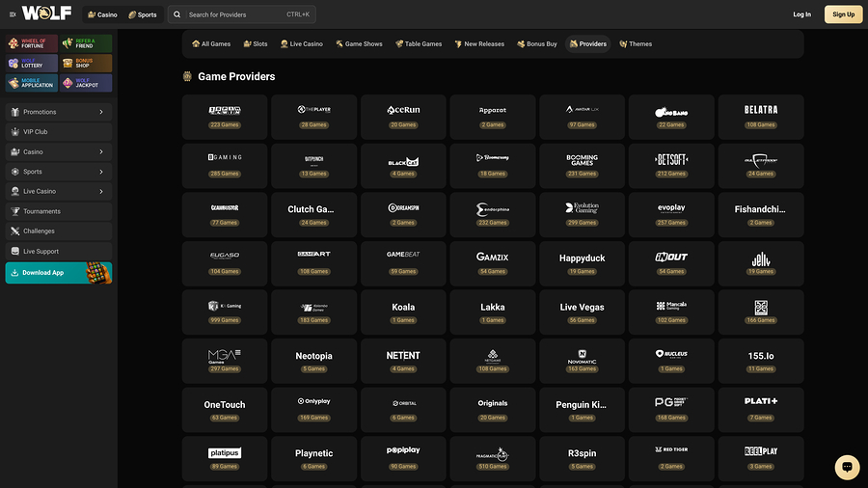
Task: Open the Live Vegas provider card
Action: click(582, 312)
